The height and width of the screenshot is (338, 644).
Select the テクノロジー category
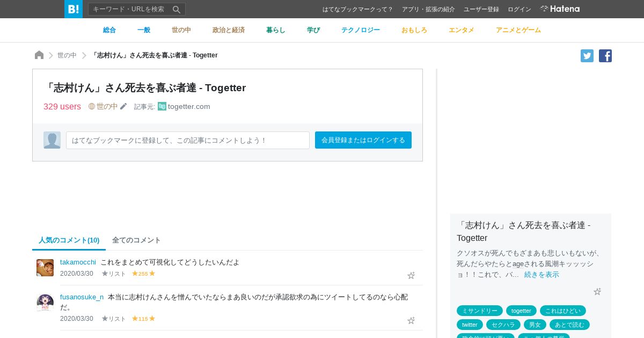coord(361,30)
